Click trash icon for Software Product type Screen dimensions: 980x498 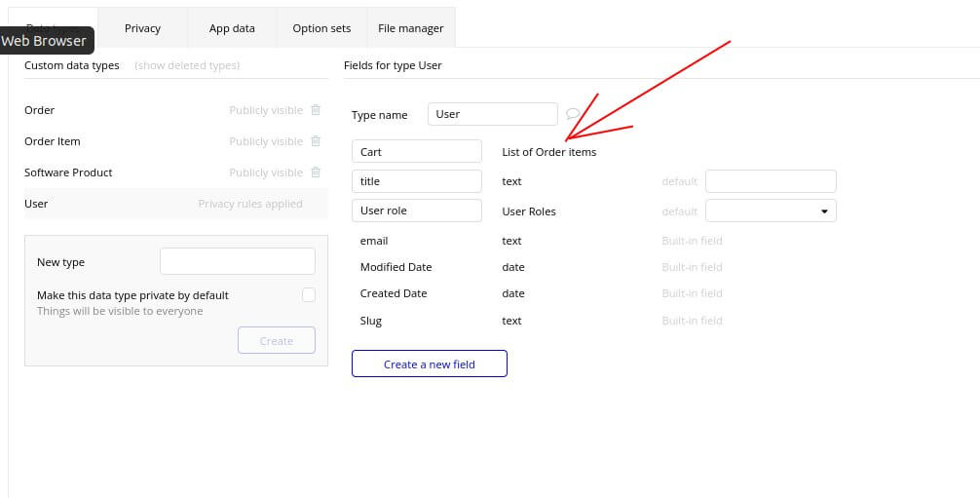(316, 172)
